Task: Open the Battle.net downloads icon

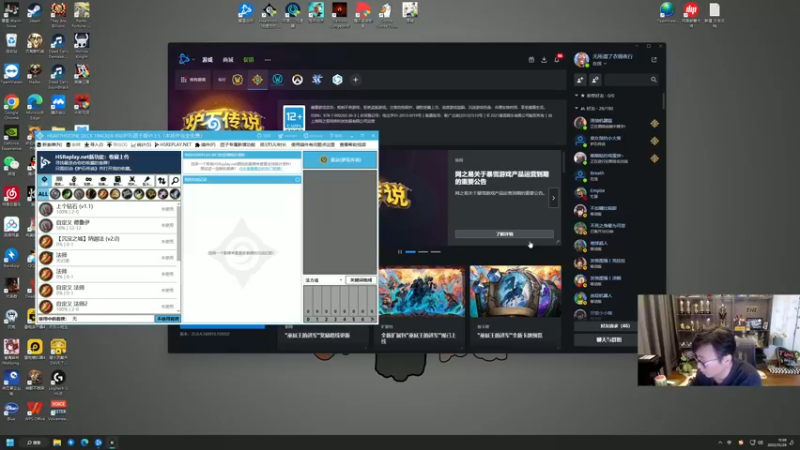Action: tap(544, 60)
